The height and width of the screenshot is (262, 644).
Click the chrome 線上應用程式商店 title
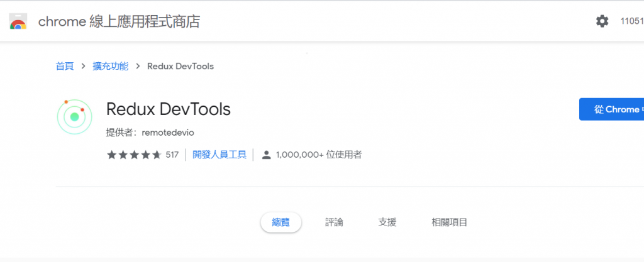tap(119, 21)
